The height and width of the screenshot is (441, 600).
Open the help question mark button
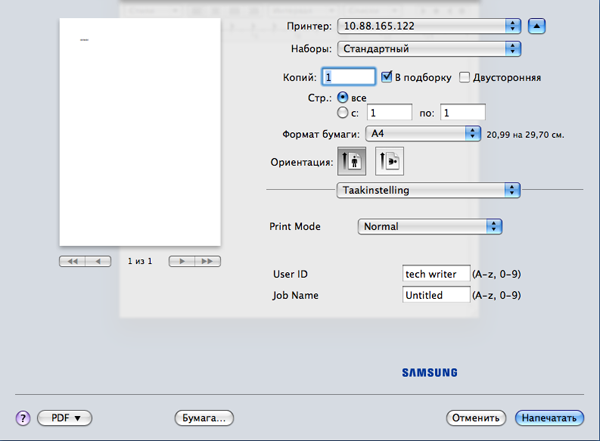click(23, 418)
